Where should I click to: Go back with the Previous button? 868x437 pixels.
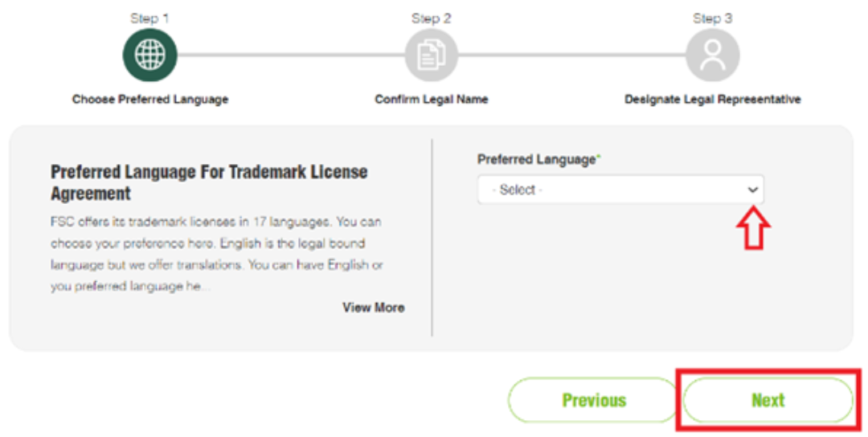tap(594, 400)
